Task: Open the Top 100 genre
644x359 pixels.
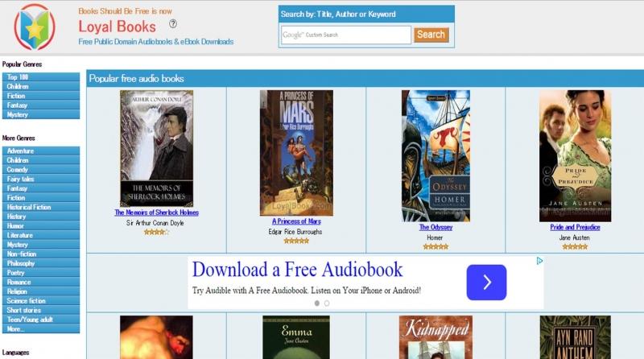Action: coord(41,77)
